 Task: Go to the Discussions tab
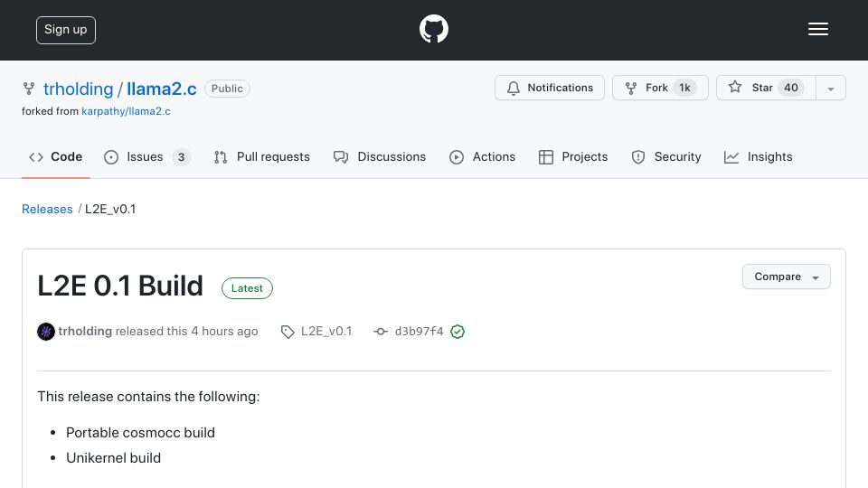point(380,157)
